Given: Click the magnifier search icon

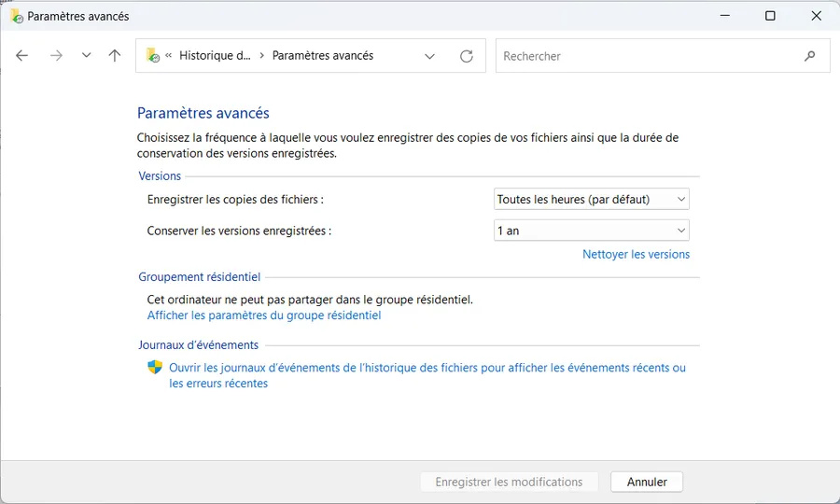Looking at the screenshot, I should 809,56.
